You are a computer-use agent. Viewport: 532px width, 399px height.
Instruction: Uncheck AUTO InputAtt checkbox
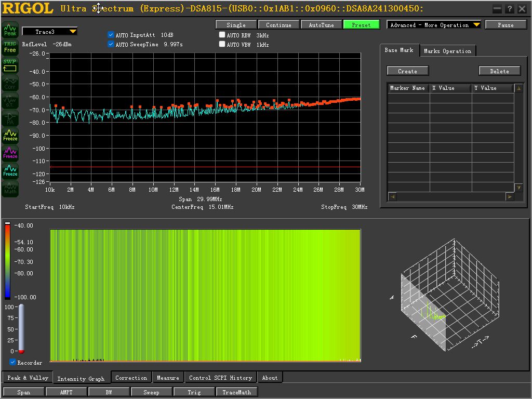[111, 35]
